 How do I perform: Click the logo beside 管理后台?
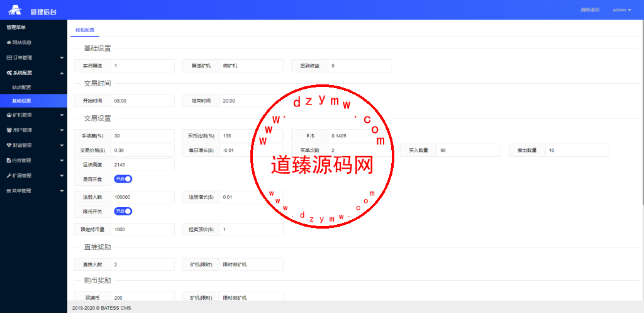(15, 10)
